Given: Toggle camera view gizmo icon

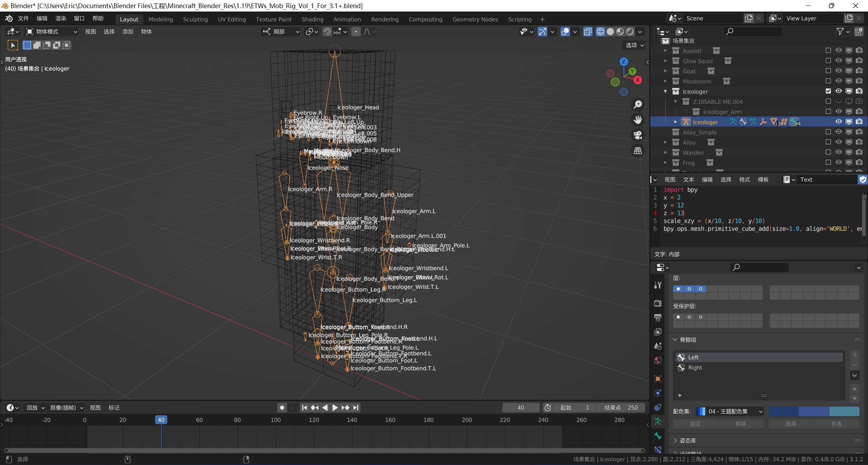Looking at the screenshot, I should pyautogui.click(x=638, y=135).
